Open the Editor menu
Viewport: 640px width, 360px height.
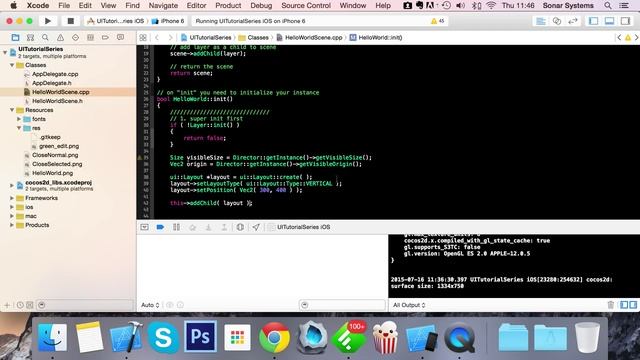(x=196, y=5)
